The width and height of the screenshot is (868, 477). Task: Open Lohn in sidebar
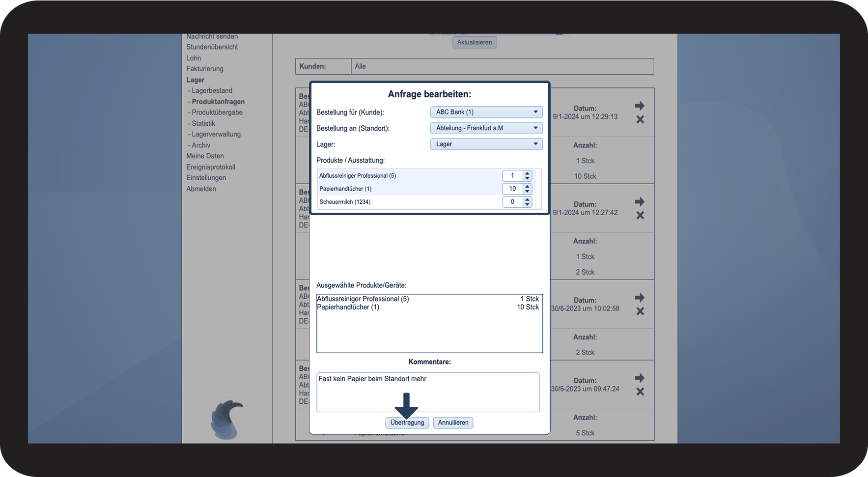point(194,58)
